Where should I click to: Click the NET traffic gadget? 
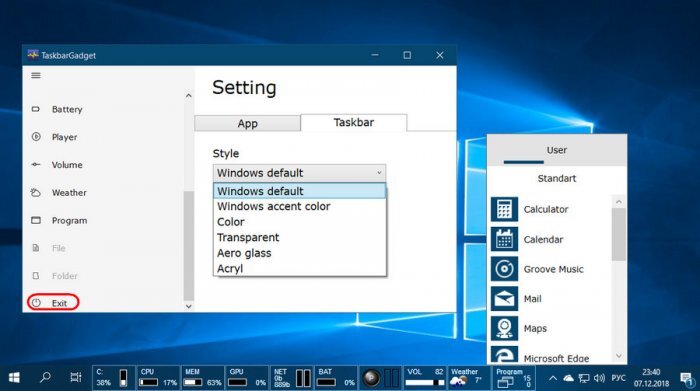(x=292, y=378)
